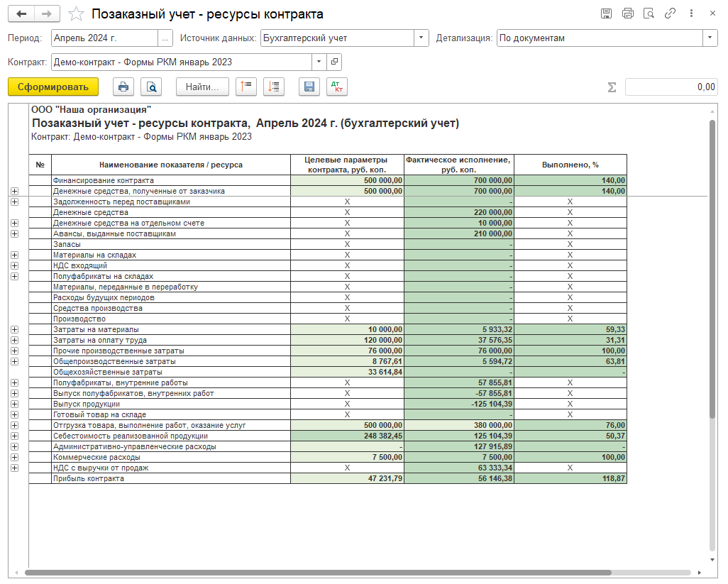Expand НДС входящий row
Image resolution: width=728 pixels, height=584 pixels.
coord(14,266)
